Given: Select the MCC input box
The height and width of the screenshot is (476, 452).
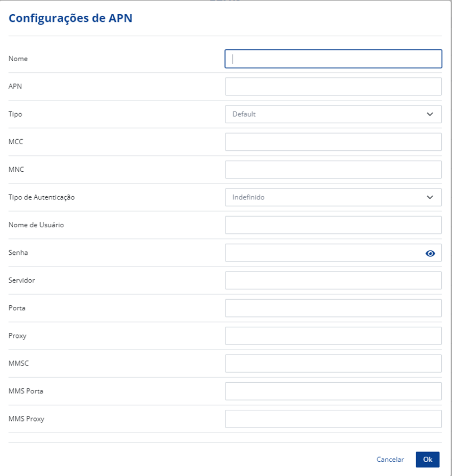Looking at the screenshot, I should coord(333,142).
